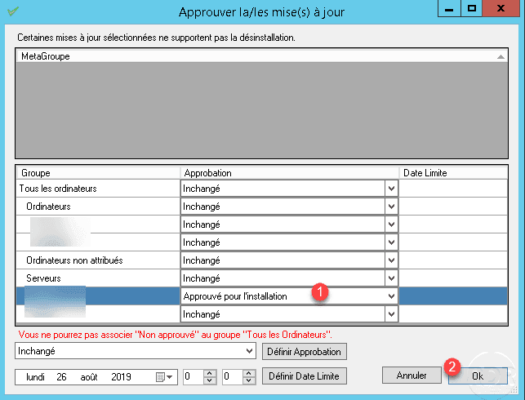This screenshot has width=525, height=400.
Task: Click the year field 2019
Action: tap(121, 377)
